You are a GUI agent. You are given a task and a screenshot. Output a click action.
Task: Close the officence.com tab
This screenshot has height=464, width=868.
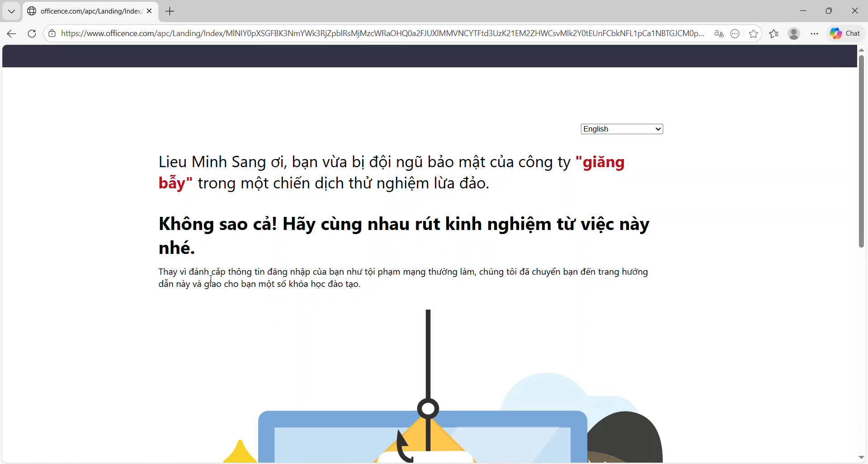150,11
